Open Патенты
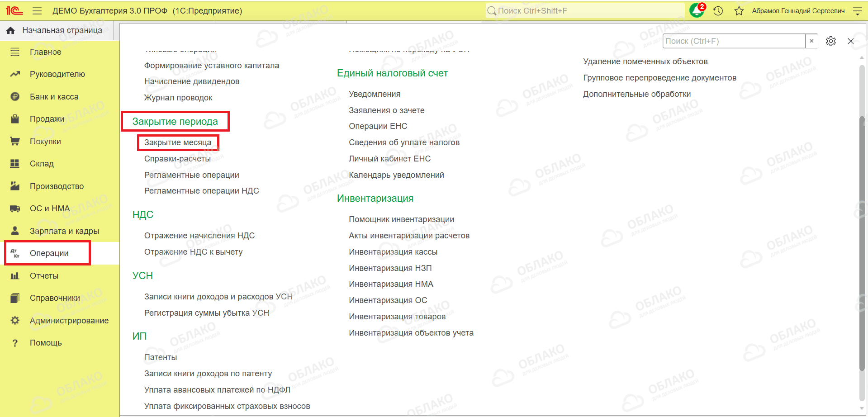868x417 pixels. pos(161,357)
